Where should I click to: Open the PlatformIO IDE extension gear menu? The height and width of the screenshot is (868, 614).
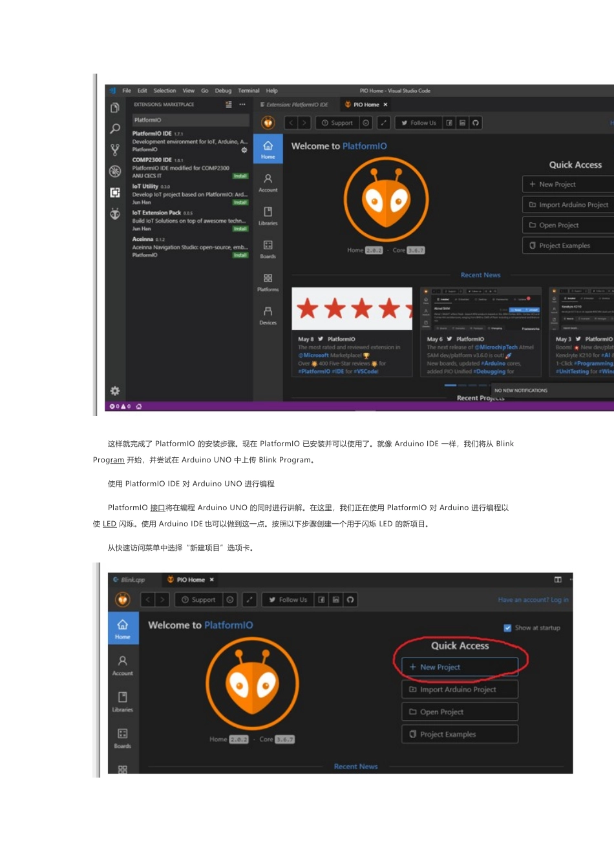click(x=244, y=150)
